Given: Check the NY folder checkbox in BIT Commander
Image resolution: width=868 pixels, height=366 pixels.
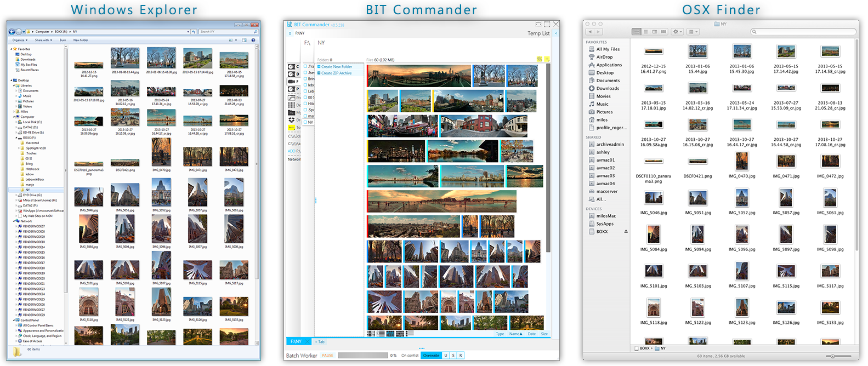Looking at the screenshot, I should tap(305, 122).
